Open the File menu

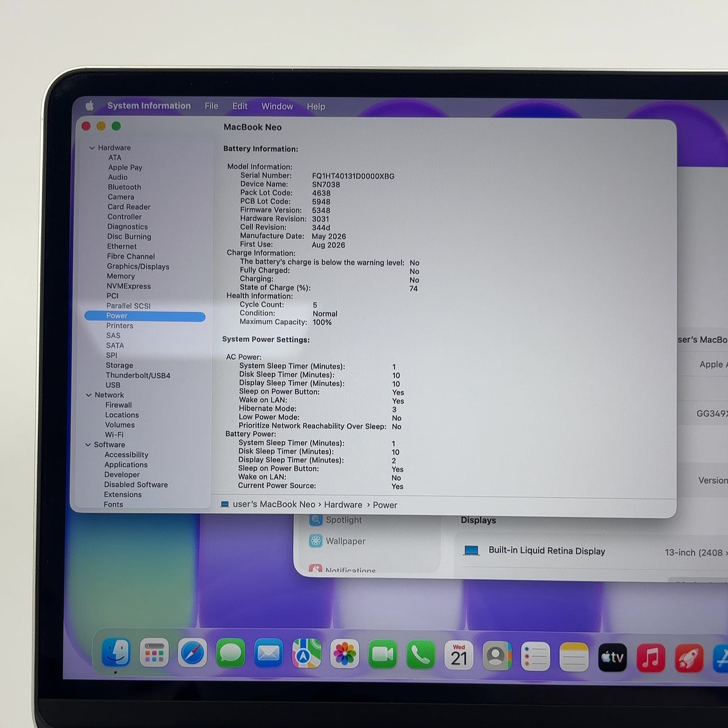(x=211, y=106)
